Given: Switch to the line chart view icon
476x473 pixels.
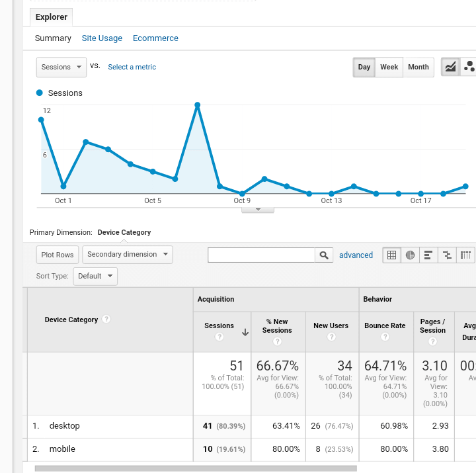Looking at the screenshot, I should [450, 67].
